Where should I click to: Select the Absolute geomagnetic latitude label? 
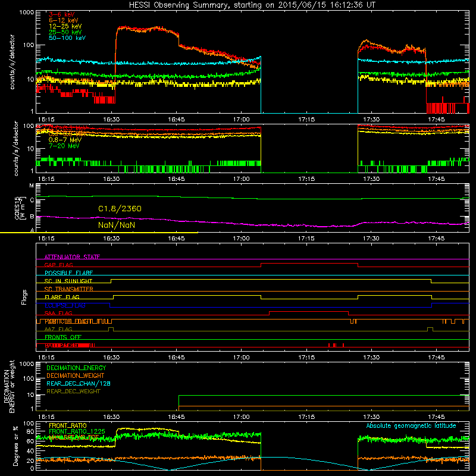click(x=411, y=425)
